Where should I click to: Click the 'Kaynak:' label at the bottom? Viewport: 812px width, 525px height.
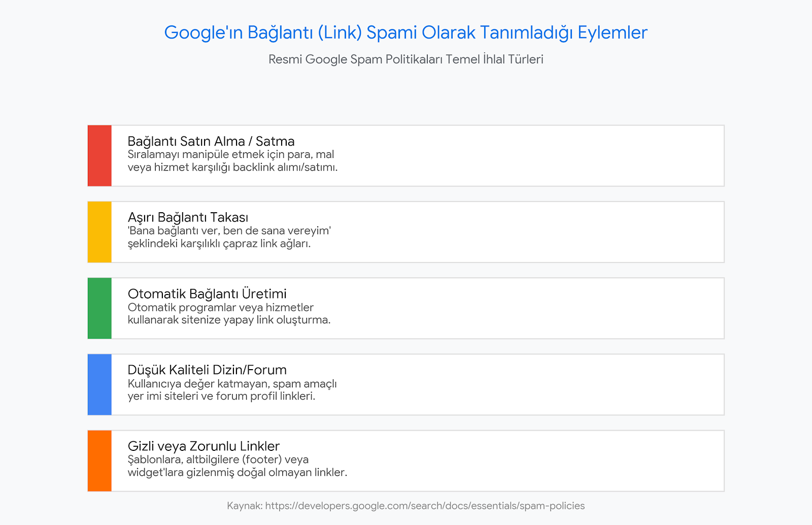tap(245, 506)
